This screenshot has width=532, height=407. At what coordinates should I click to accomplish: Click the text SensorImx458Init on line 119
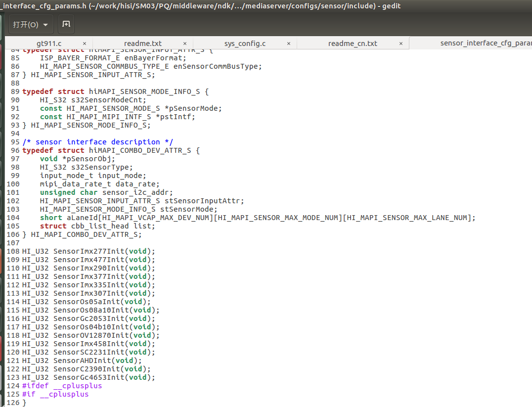coord(89,344)
